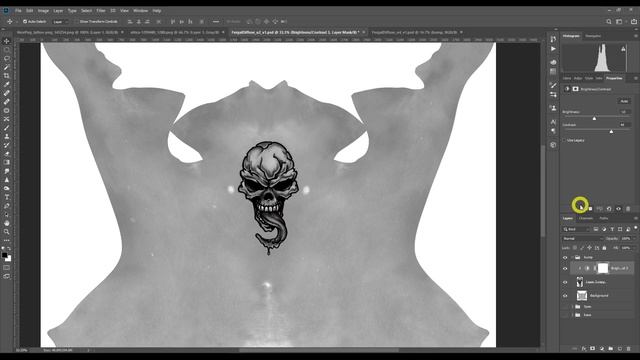This screenshot has height=360, width=640.
Task: Open the layer Fill dropdown arrow
Action: pyautogui.click(x=634, y=248)
